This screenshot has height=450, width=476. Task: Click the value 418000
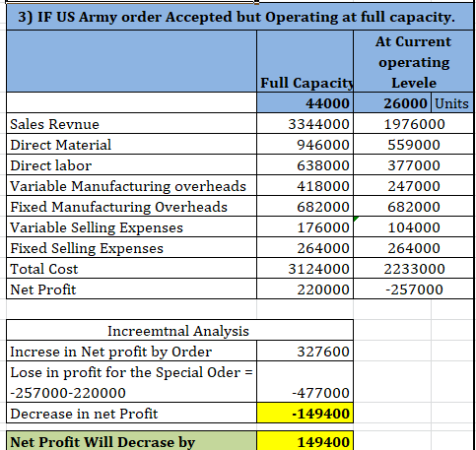[x=306, y=185]
